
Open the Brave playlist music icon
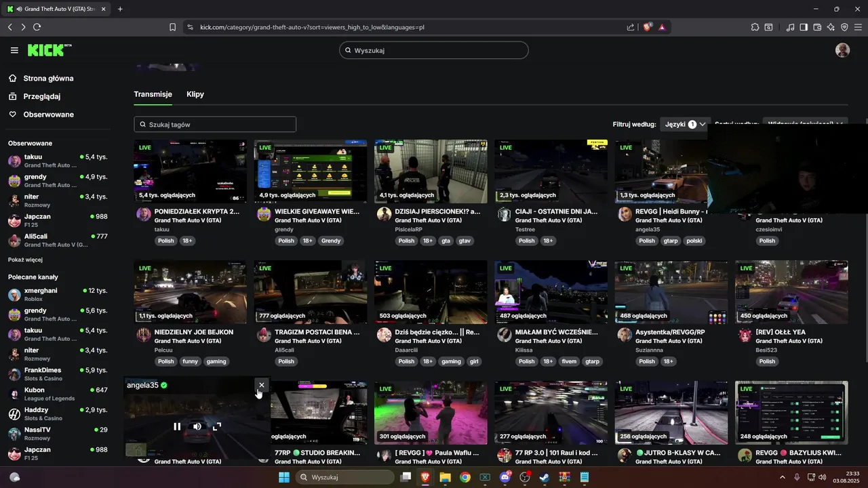(x=790, y=27)
